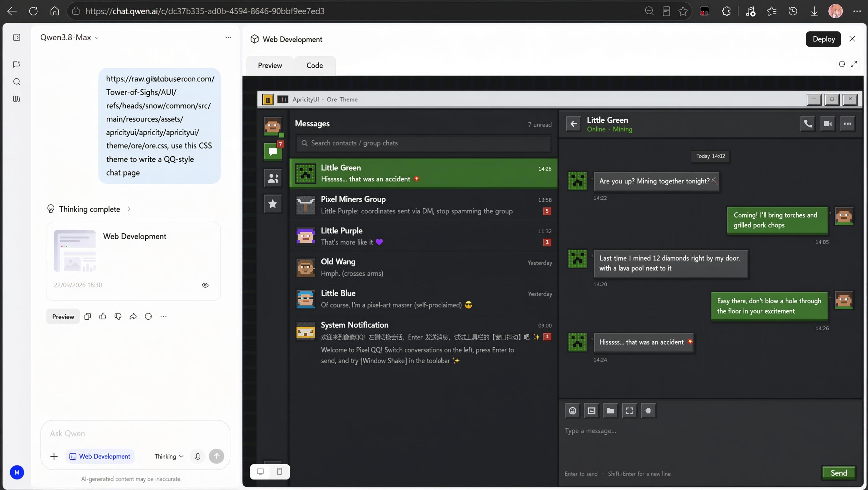Click the green Send button
Image resolution: width=868 pixels, height=490 pixels.
click(x=839, y=473)
